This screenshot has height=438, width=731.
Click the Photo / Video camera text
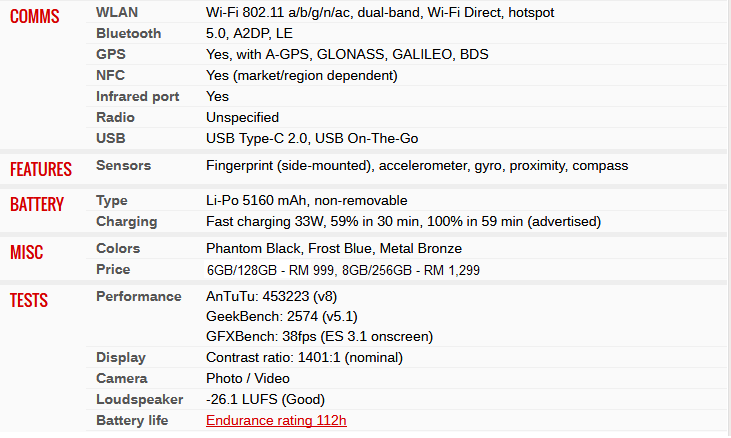(x=248, y=378)
